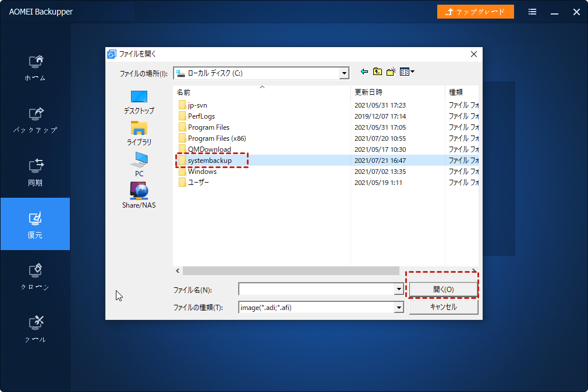Select the 復元 sidebar section
Screen dimensions: 588x392
click(x=35, y=224)
